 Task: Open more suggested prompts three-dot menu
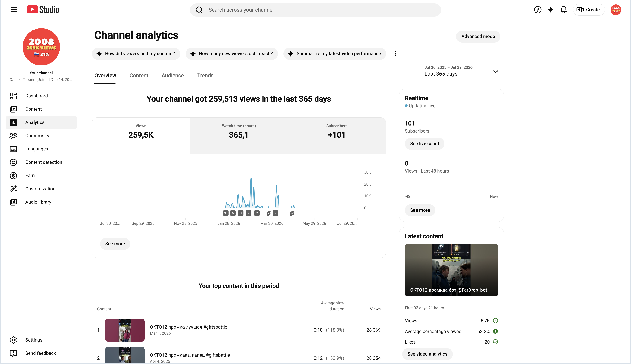(395, 53)
